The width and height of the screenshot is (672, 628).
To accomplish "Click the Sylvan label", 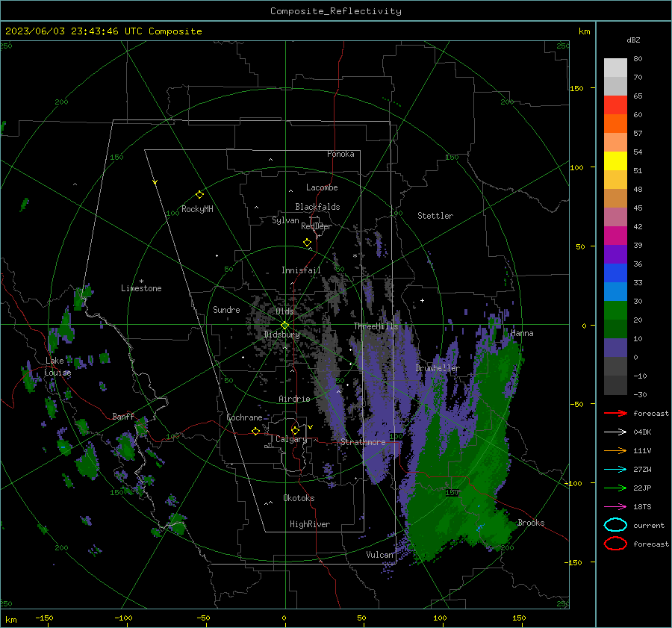I will [285, 220].
